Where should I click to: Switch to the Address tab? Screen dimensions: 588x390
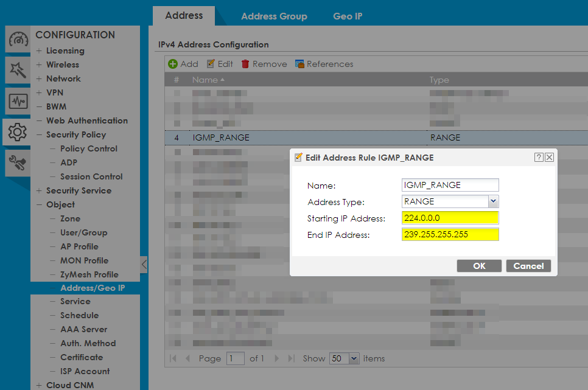point(184,16)
